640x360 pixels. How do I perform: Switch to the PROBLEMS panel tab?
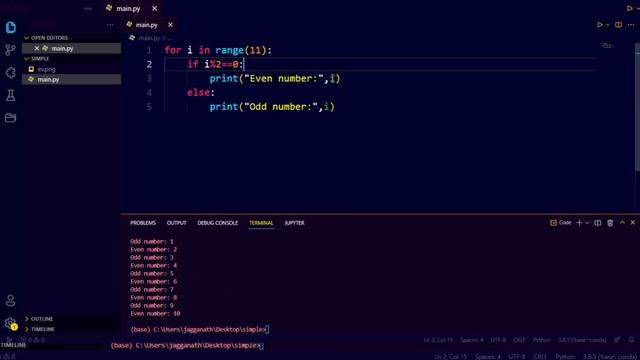click(x=143, y=223)
